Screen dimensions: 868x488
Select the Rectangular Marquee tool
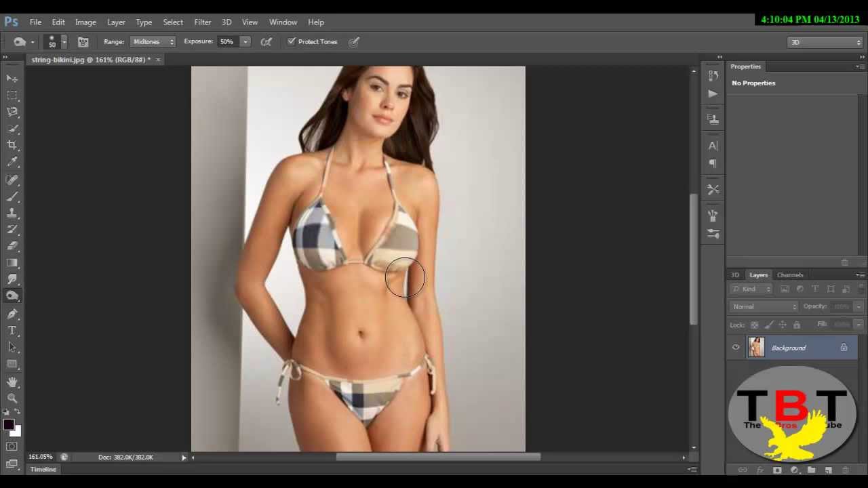coord(12,96)
